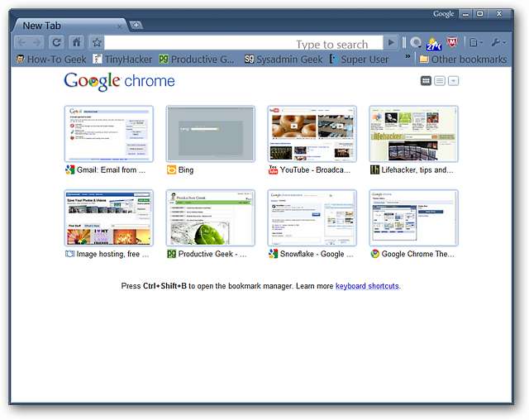
Task: Click the Bing title link
Action: 186,170
